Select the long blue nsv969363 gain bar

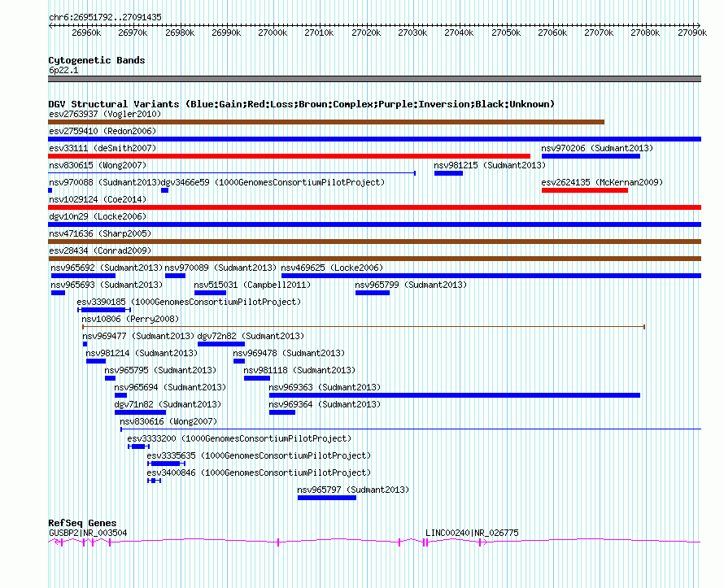point(455,395)
